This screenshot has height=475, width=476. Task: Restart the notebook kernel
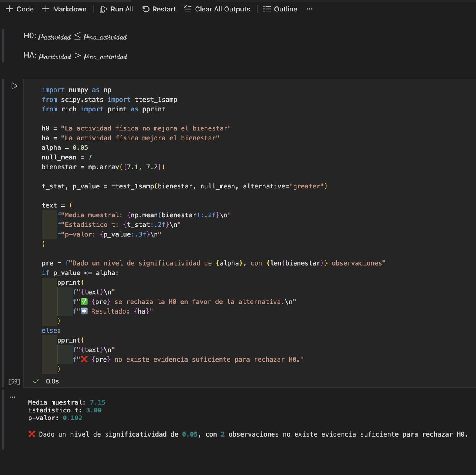(x=159, y=9)
